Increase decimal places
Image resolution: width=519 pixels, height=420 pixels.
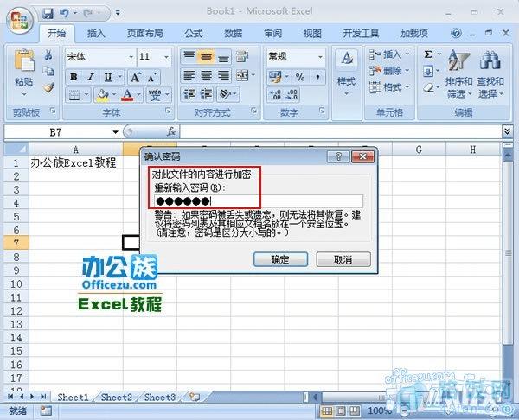275,94
